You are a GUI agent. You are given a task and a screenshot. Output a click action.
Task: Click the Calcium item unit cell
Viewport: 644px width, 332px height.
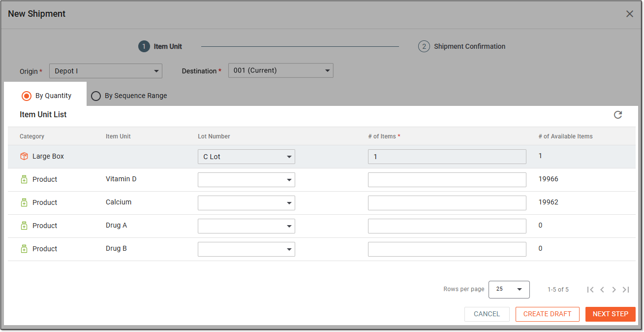coord(119,202)
